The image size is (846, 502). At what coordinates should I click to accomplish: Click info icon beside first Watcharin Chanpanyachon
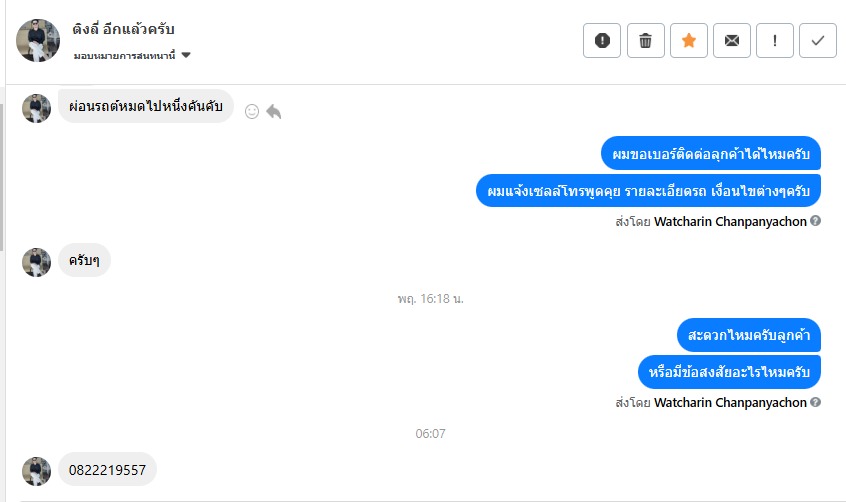pos(816,220)
